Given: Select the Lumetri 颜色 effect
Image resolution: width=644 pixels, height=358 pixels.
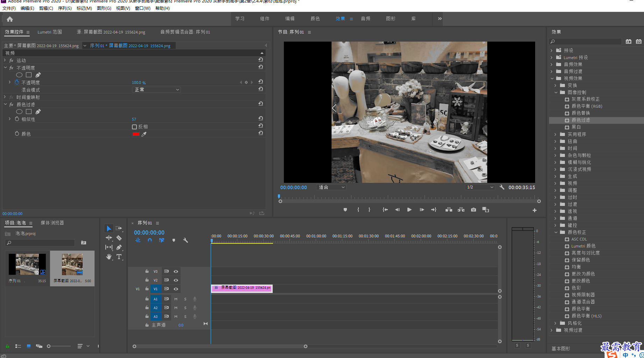Looking at the screenshot, I should [583, 246].
